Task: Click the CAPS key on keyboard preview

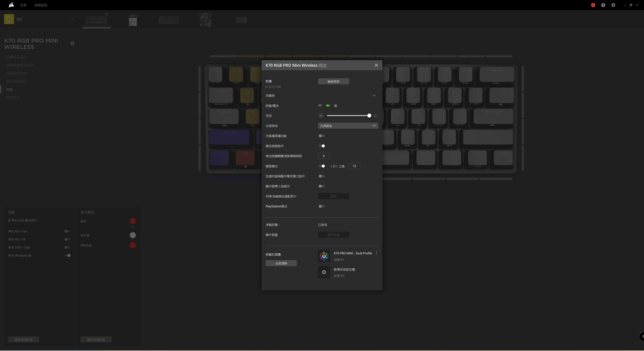Action: coord(224,116)
